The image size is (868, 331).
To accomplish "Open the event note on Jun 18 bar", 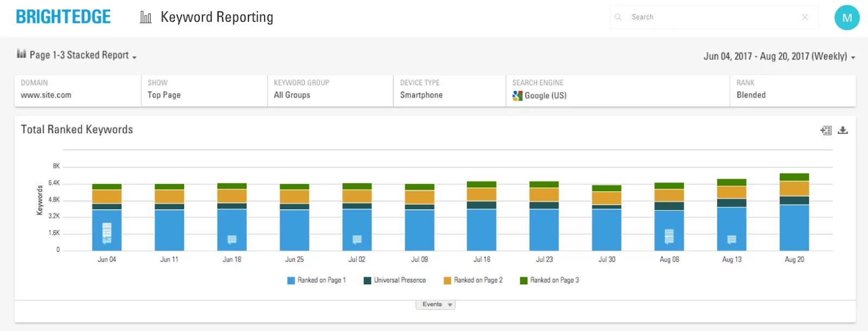I will pos(232,239).
